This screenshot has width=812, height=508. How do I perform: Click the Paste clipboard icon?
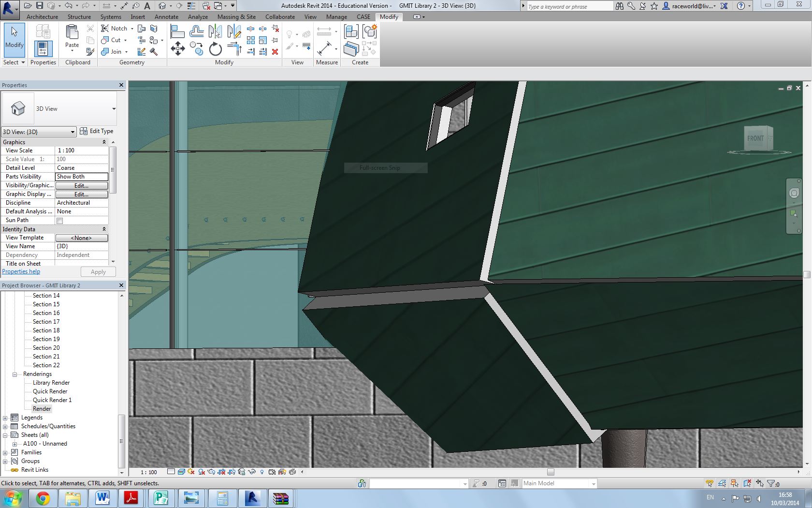coord(72,36)
